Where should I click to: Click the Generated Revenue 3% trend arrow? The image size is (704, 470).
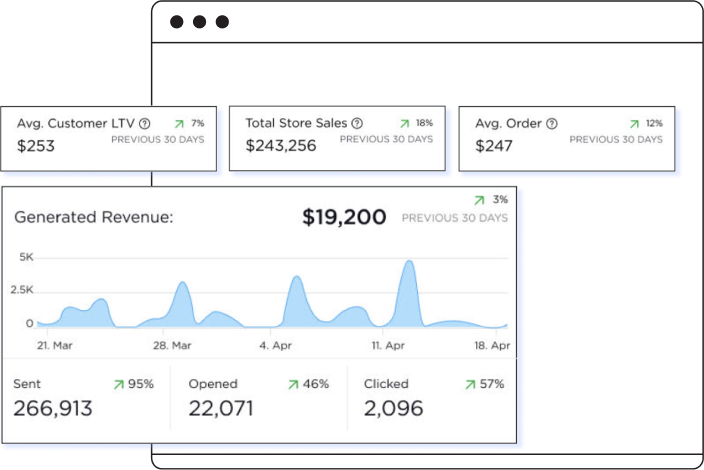[480, 200]
